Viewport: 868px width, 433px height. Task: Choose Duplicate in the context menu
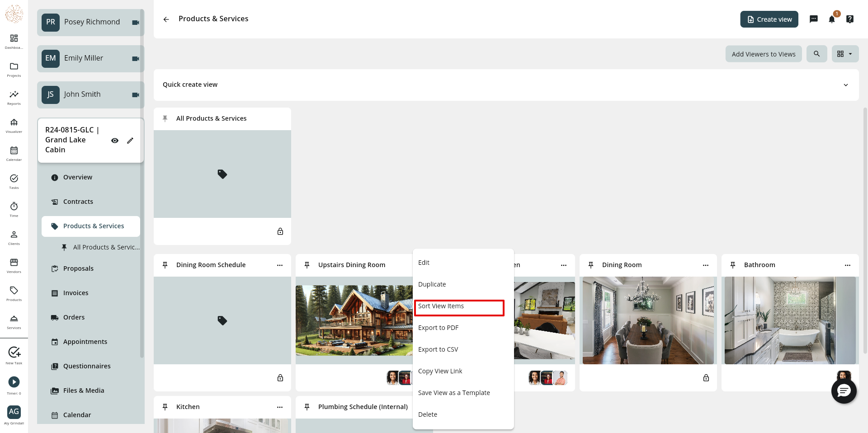click(x=463, y=284)
